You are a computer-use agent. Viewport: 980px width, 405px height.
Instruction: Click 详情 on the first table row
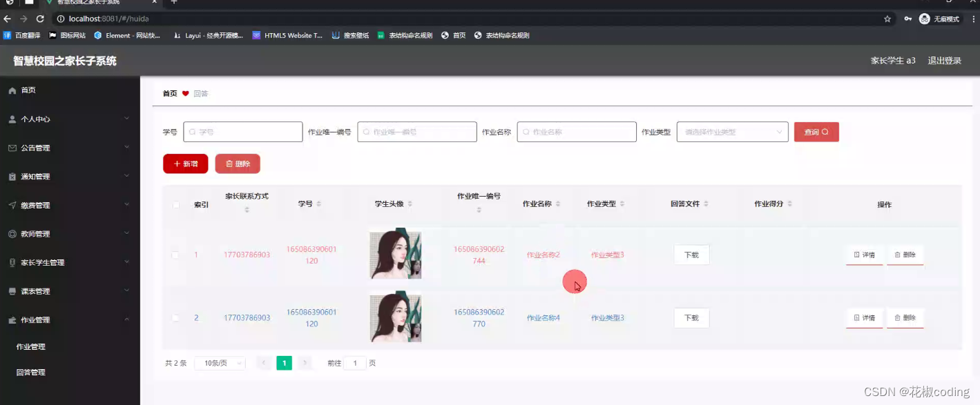[864, 255]
